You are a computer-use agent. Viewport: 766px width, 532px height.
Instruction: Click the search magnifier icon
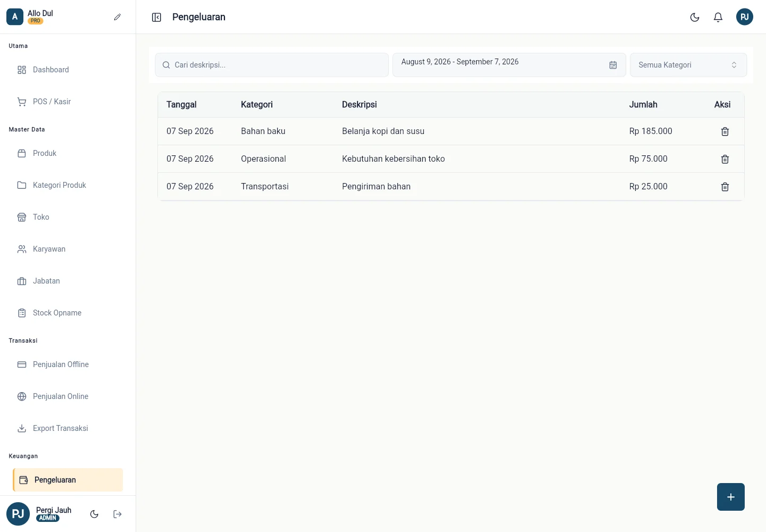(166, 65)
